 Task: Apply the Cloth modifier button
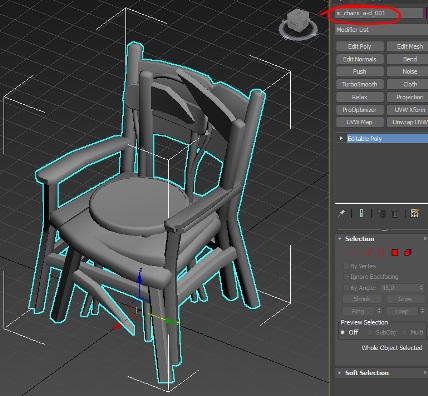point(408,84)
